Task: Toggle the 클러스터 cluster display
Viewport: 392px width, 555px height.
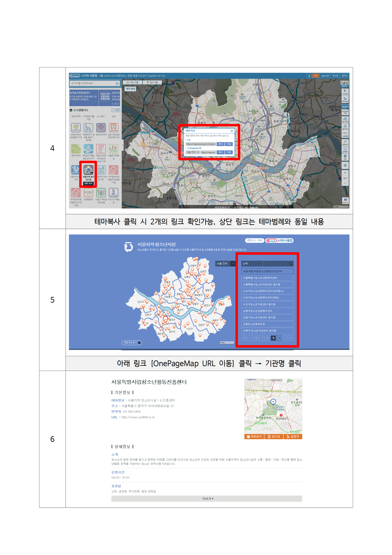Action: click(345, 127)
